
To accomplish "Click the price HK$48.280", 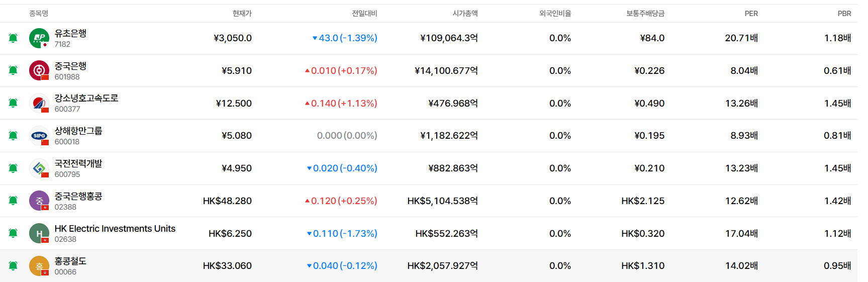I will pos(227,201).
